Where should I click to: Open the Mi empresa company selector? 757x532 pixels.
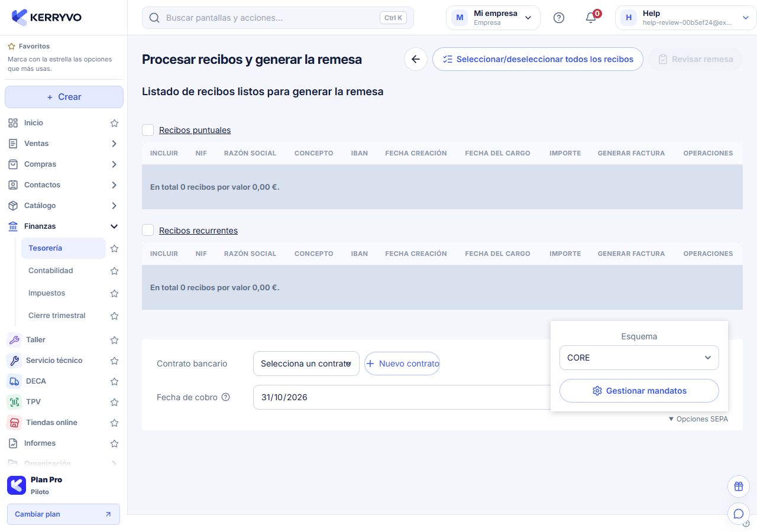[x=493, y=18]
